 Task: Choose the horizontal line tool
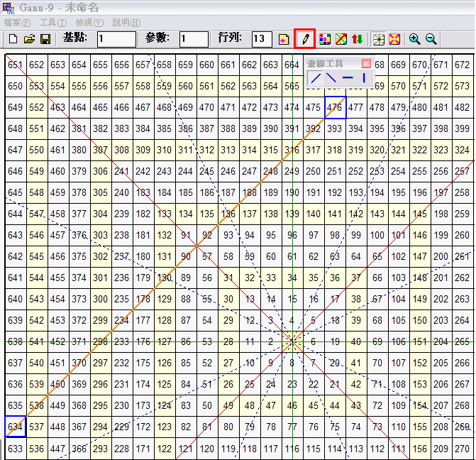point(348,78)
